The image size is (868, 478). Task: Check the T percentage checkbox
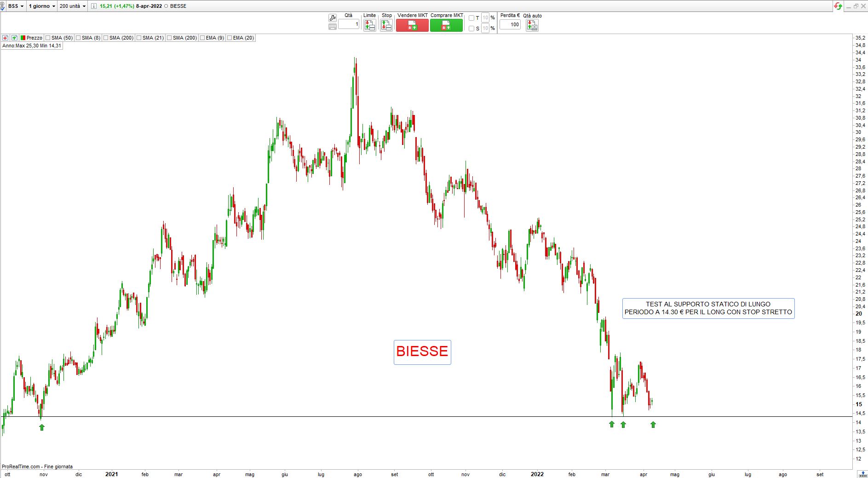click(471, 18)
